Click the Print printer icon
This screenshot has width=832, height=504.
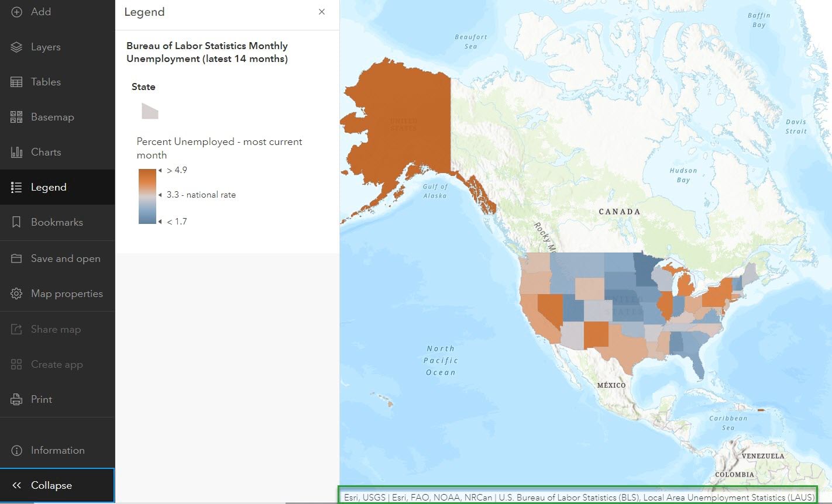tap(16, 399)
